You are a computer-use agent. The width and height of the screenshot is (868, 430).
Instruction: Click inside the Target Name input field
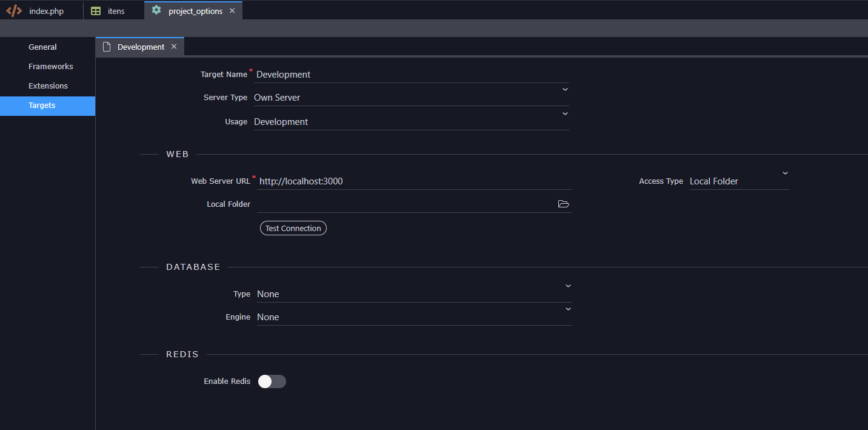coord(364,74)
